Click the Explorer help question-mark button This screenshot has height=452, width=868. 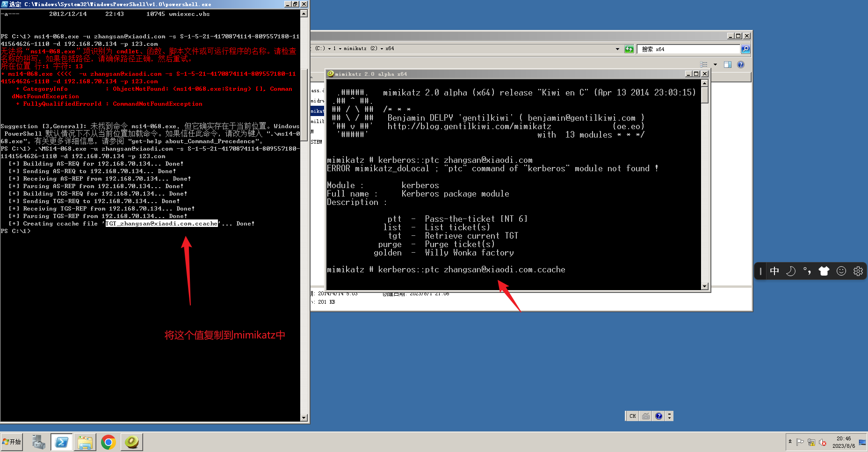[x=741, y=65]
